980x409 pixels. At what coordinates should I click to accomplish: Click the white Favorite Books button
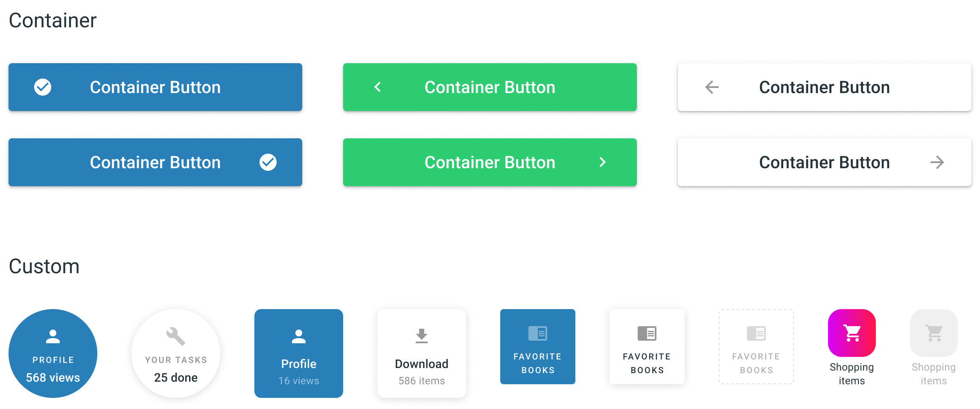[647, 347]
